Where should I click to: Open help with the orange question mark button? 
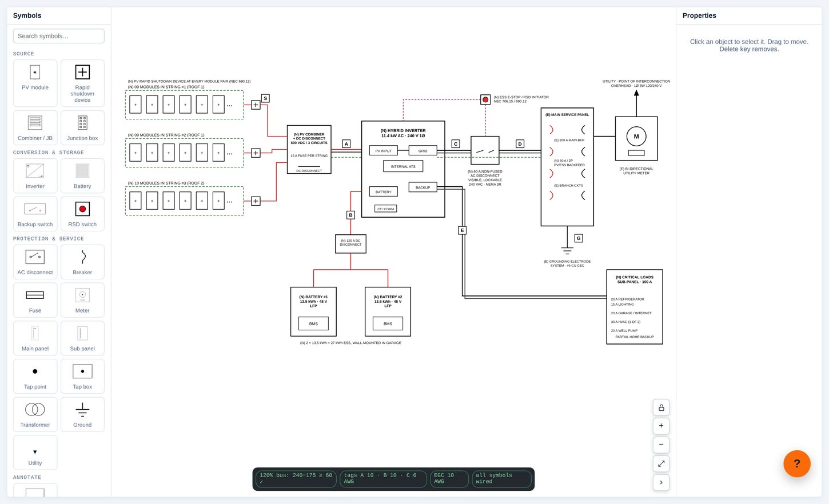pyautogui.click(x=797, y=463)
